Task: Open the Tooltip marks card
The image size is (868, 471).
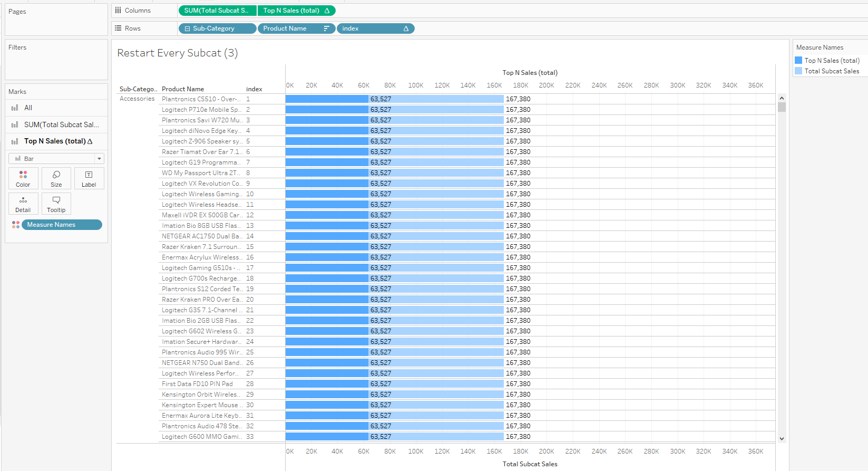Action: [56, 204]
